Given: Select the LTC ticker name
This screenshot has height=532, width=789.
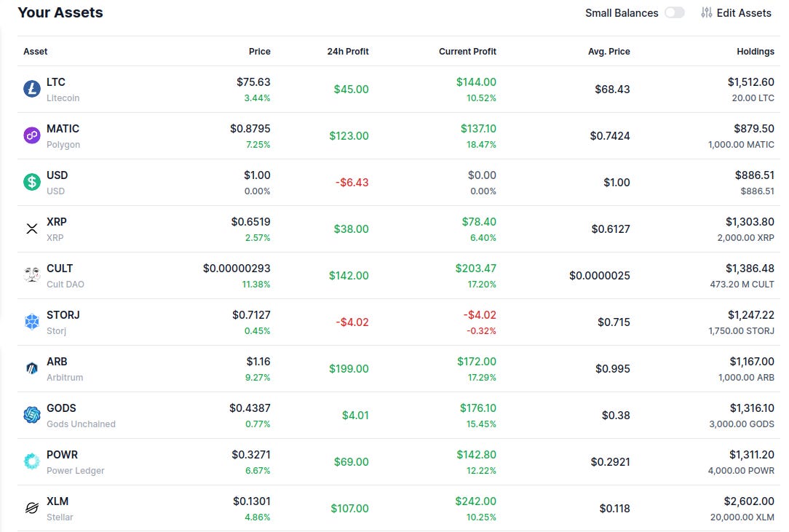Looking at the screenshot, I should point(56,82).
